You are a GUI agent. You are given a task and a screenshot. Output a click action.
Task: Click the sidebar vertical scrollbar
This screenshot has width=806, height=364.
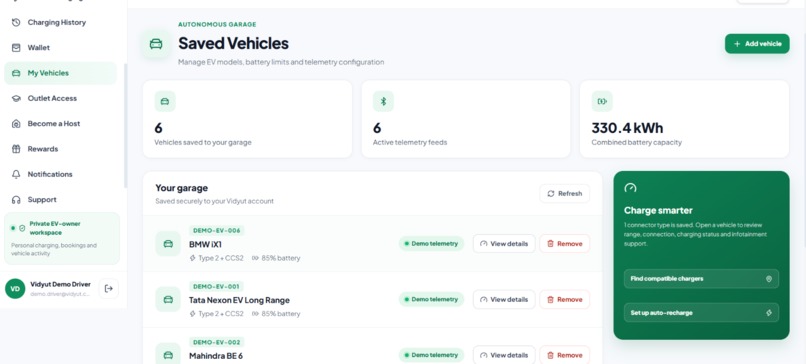point(125,126)
